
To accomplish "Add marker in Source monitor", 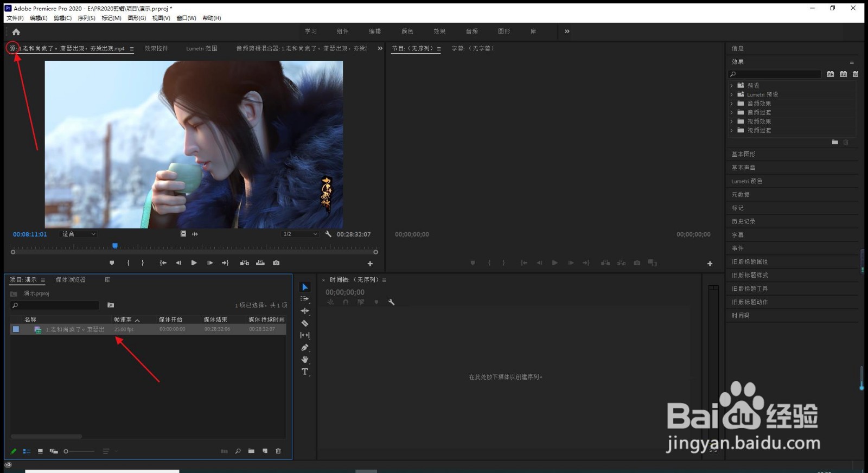I will click(x=112, y=263).
